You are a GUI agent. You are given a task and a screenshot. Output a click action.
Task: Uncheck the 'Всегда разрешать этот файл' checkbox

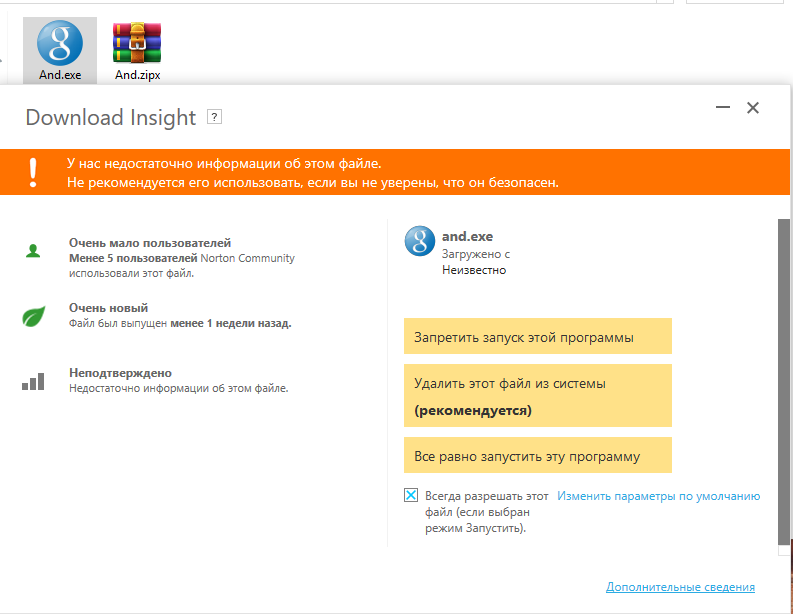click(x=411, y=495)
